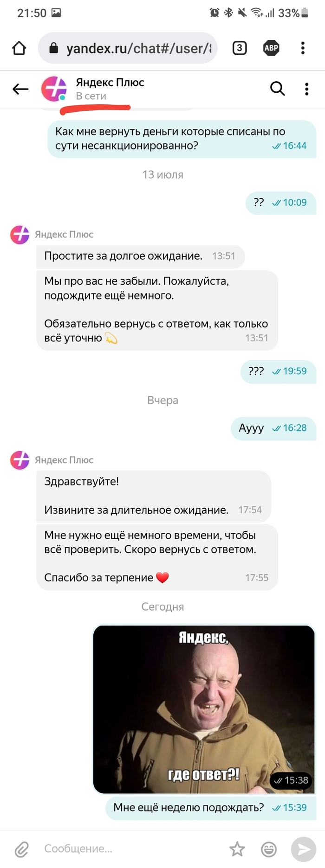Viewport: 325px width, 868px height.
Task: Open the ABP ad blocker icon
Action: 271,48
